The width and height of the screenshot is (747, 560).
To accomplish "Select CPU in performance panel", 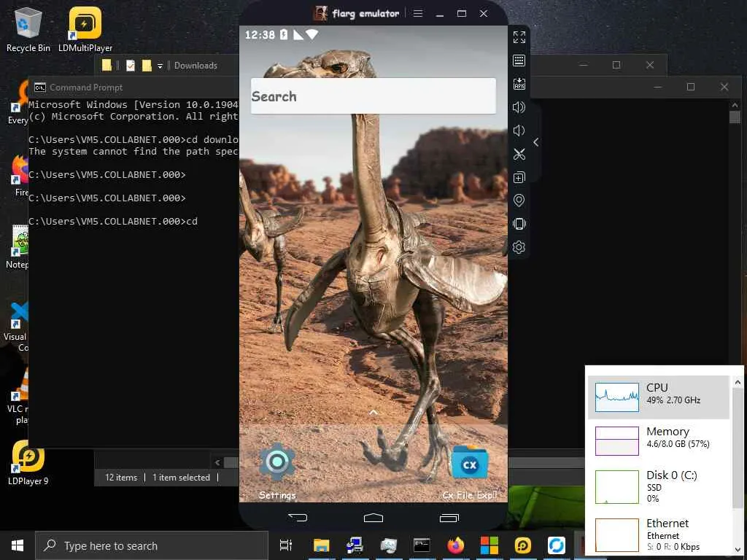I will [x=659, y=397].
